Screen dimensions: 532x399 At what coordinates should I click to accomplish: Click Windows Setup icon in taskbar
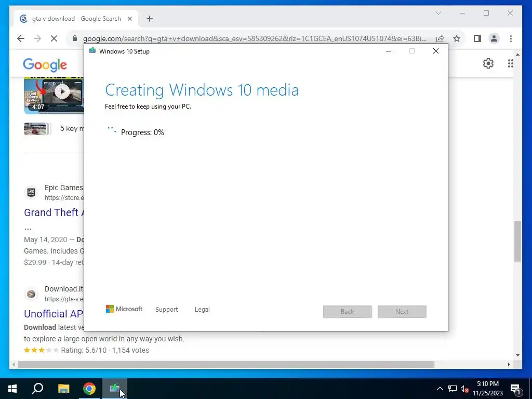[x=115, y=389]
